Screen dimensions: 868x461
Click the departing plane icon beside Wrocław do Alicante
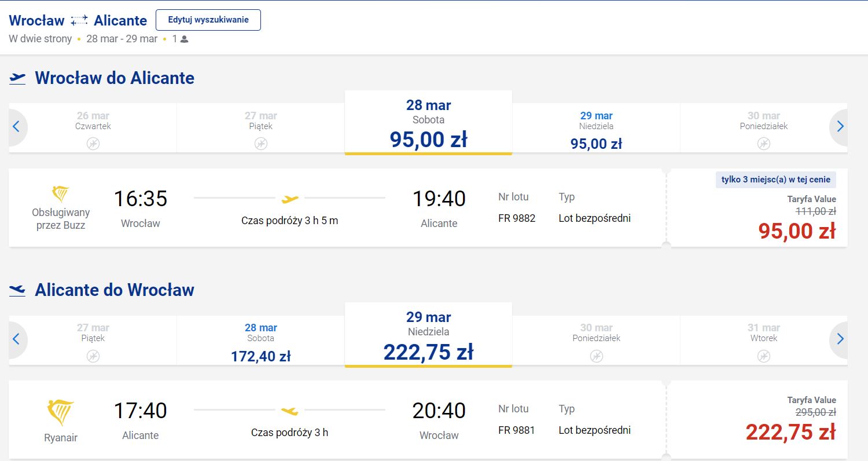pyautogui.click(x=17, y=78)
